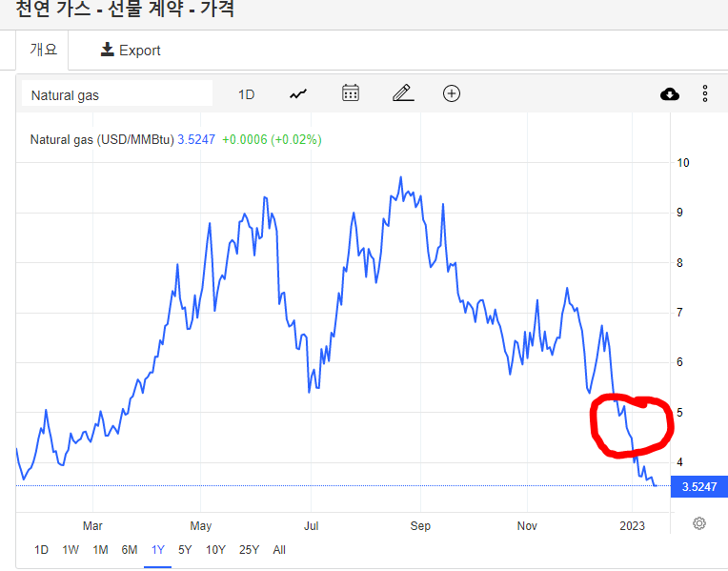Click the 5 price axis label

[x=679, y=413]
